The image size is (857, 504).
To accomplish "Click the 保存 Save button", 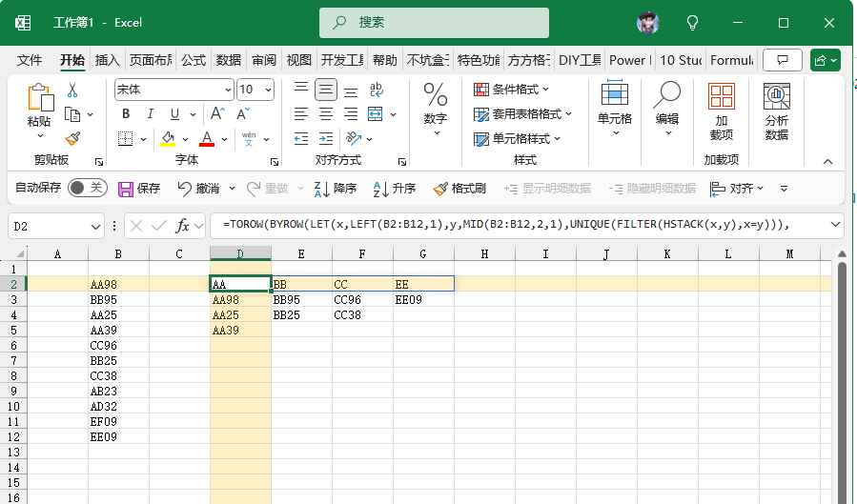I will point(139,189).
